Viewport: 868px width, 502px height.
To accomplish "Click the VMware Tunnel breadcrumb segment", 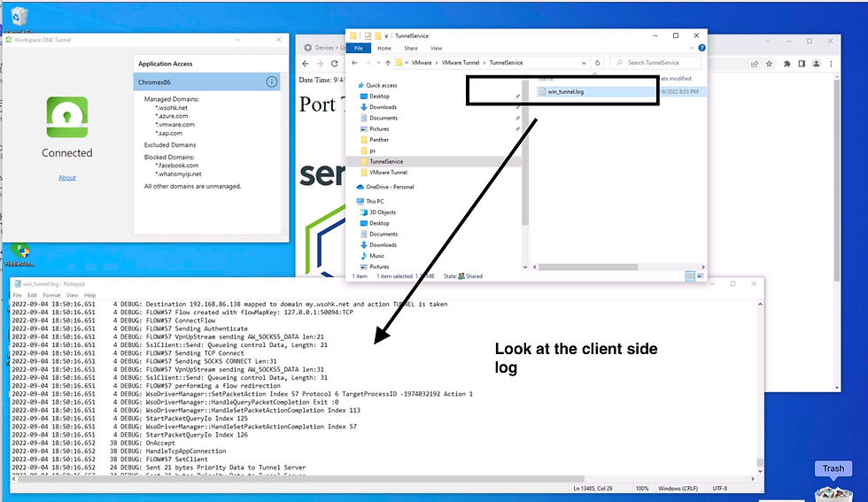I will pos(461,63).
